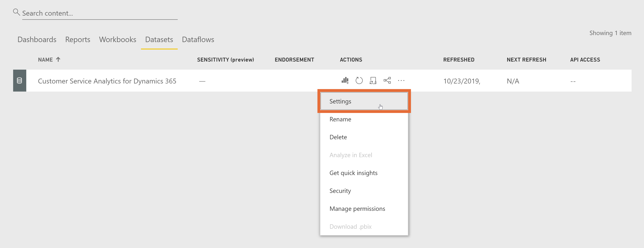The width and height of the screenshot is (644, 248).
Task: Expand the Workbooks tab
Action: pyautogui.click(x=117, y=39)
